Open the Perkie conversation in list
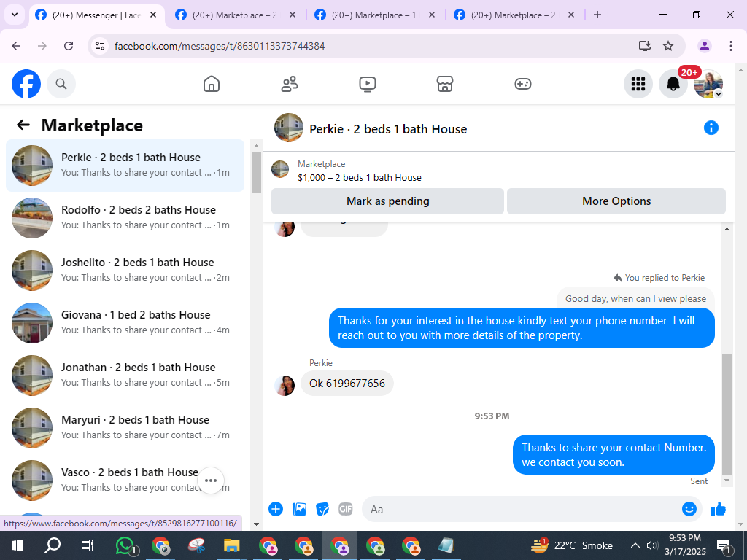This screenshot has height=560, width=747. [125, 166]
